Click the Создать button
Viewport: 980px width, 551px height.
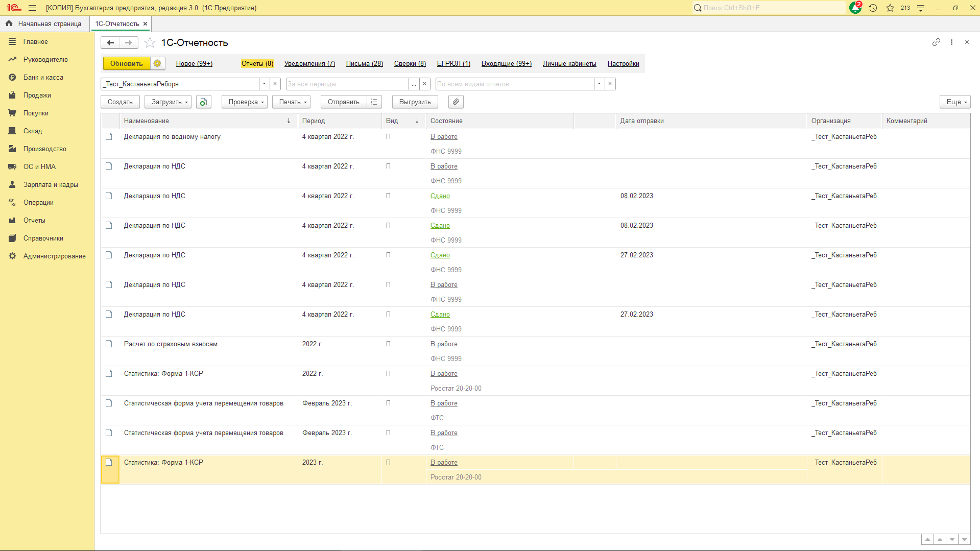coord(120,102)
